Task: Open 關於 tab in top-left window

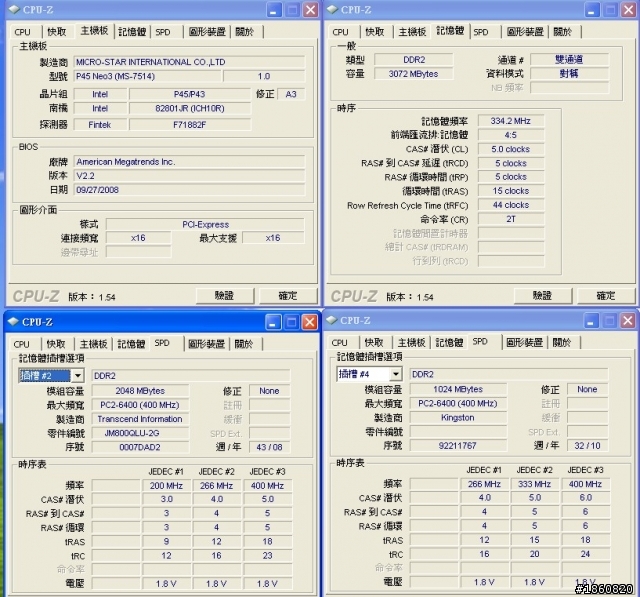Action: coord(245,32)
